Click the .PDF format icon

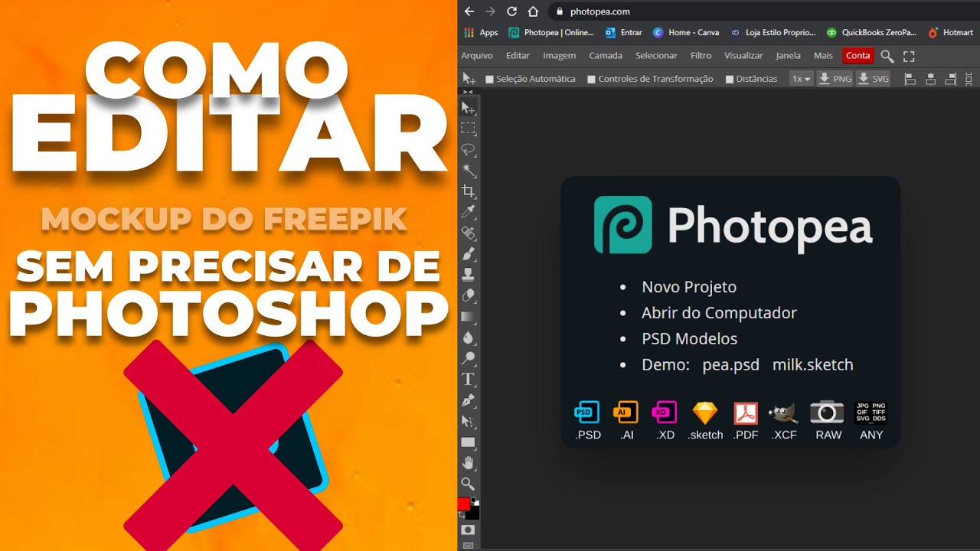click(746, 413)
